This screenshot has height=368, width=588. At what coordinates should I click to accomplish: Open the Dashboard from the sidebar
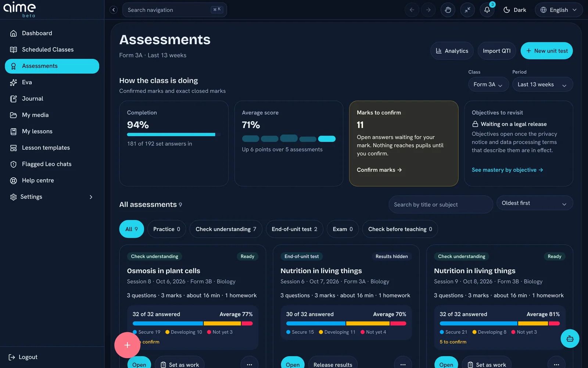pos(52,33)
